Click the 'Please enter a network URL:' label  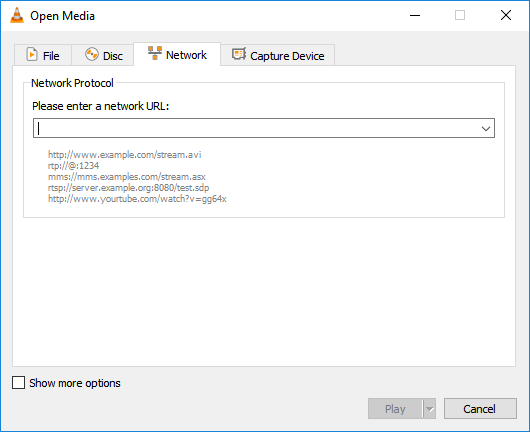pyautogui.click(x=100, y=106)
